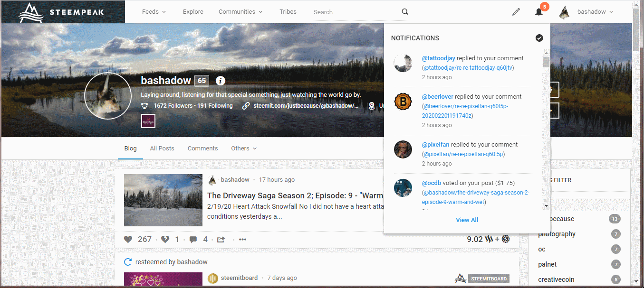Toggle upvote heart on Driveway Saga post

[128, 240]
